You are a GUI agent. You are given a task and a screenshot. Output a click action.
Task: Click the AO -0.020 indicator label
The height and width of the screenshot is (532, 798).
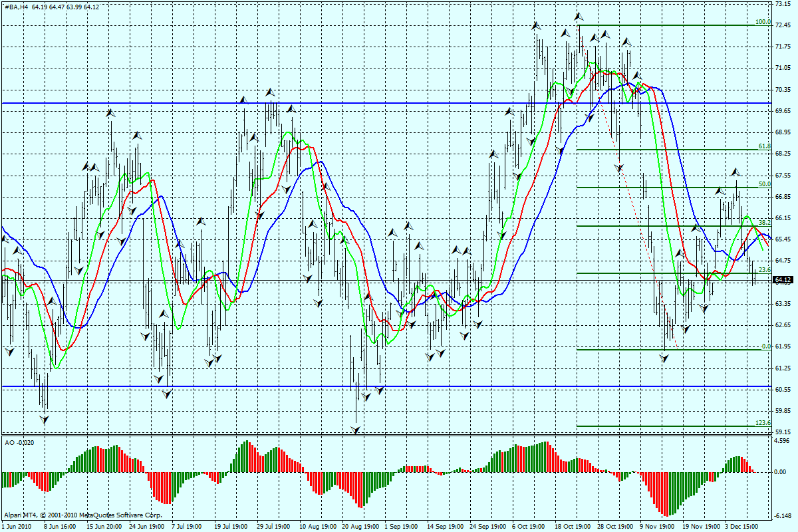click(x=20, y=442)
